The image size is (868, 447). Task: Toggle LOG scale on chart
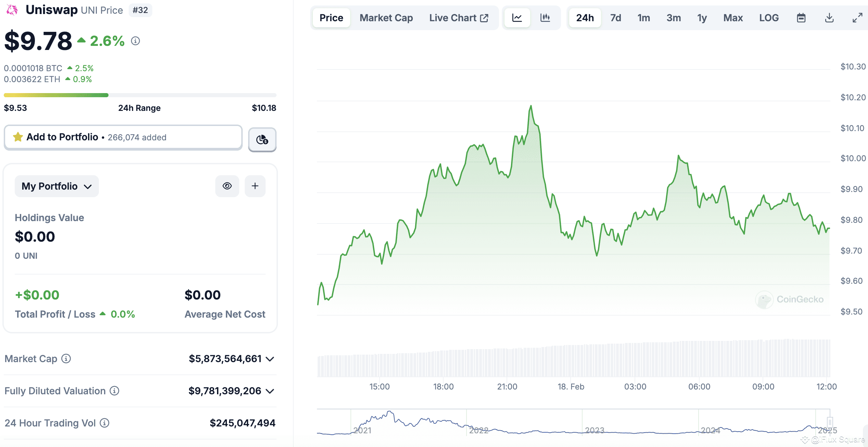pos(769,18)
